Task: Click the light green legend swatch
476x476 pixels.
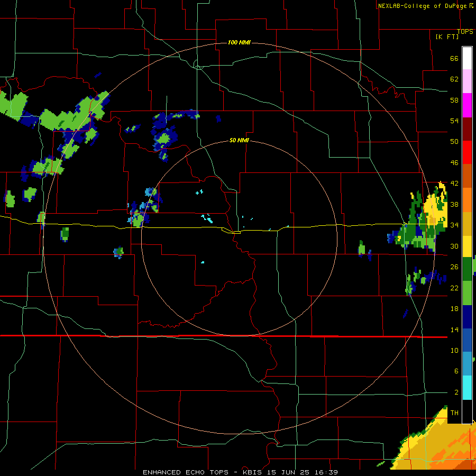Action: tap(467, 293)
